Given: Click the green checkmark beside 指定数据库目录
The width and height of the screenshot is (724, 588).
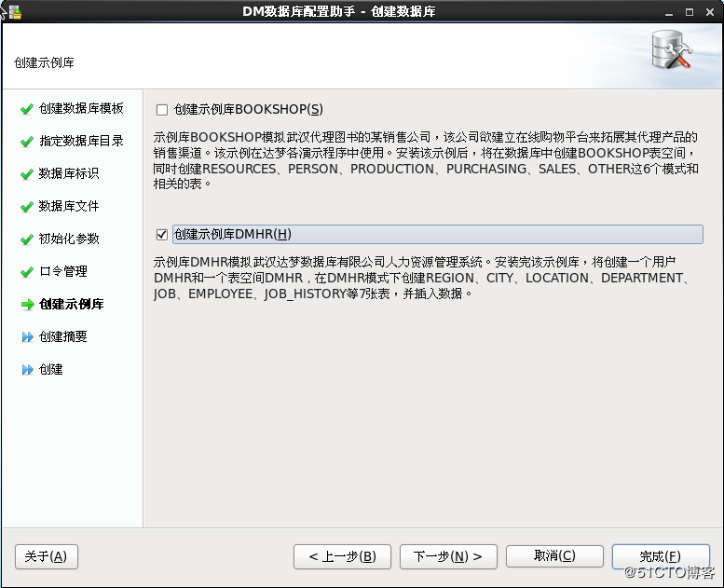Looking at the screenshot, I should point(27,142).
